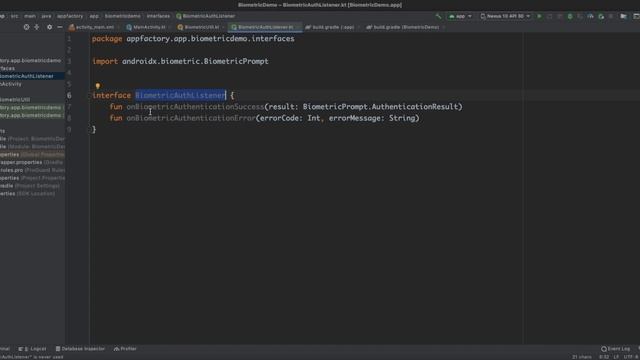Click the 'src' breadcrumb item
This screenshot has width=640, height=360.
(x=15, y=16)
